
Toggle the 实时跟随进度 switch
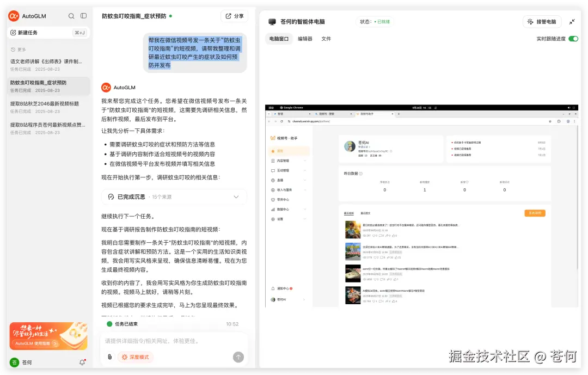(x=573, y=39)
